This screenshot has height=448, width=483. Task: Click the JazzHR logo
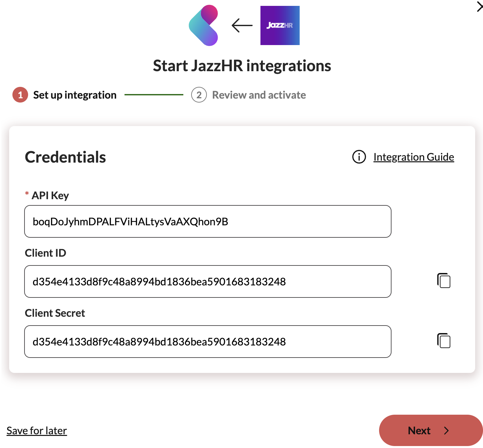pos(280,25)
